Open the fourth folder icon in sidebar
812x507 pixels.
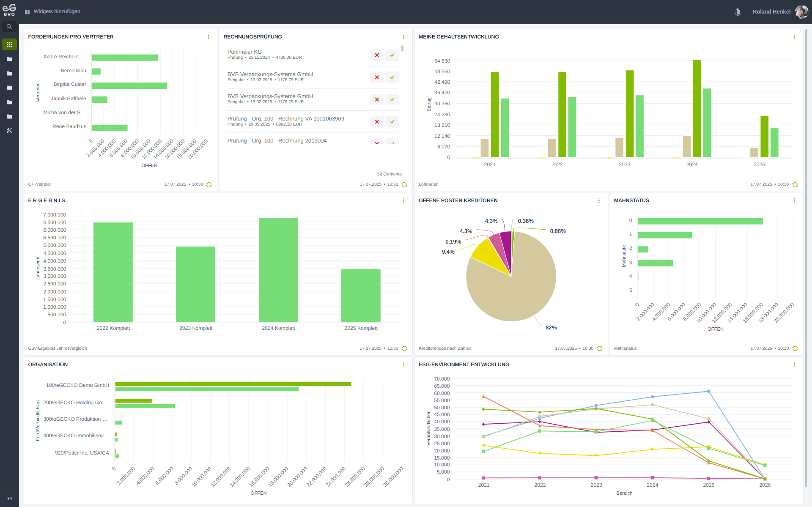pos(9,102)
